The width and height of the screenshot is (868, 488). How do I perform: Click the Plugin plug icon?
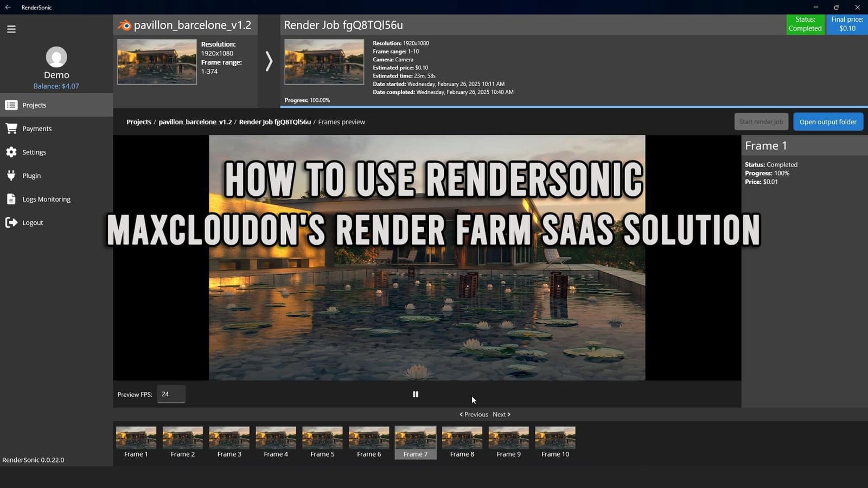11,176
